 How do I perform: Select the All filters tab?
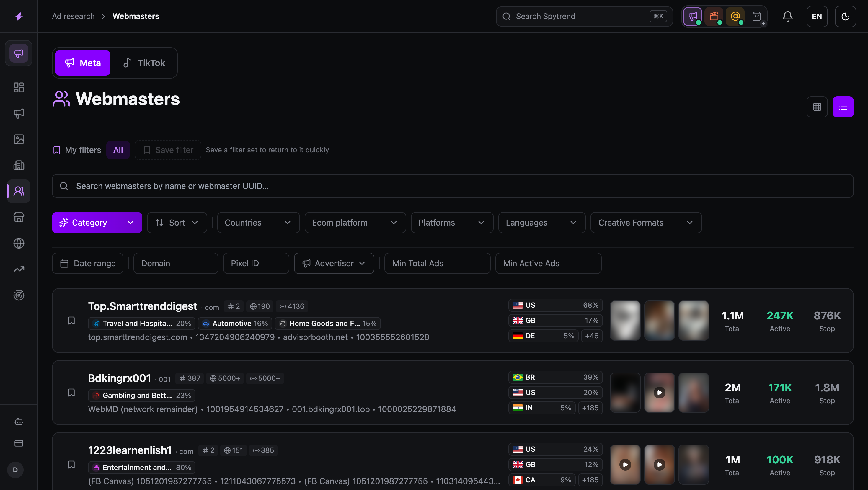tap(118, 150)
